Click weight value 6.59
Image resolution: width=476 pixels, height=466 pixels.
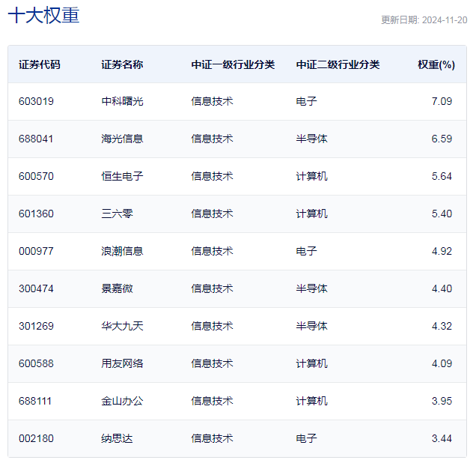tap(442, 139)
